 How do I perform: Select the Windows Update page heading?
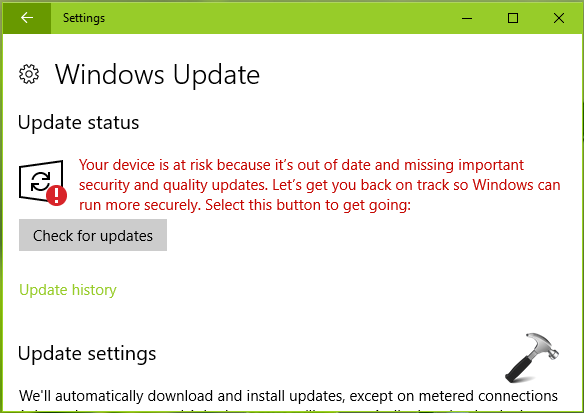click(157, 75)
